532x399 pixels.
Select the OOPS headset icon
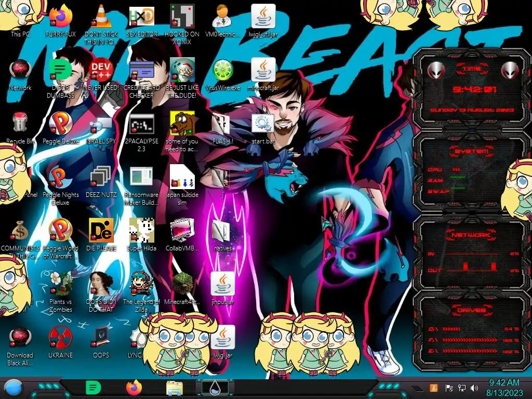101,342
